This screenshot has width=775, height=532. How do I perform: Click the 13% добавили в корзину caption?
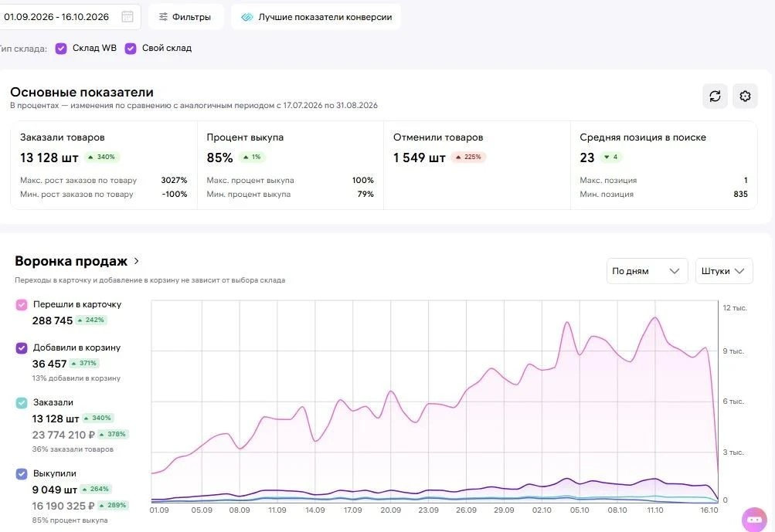[76, 378]
